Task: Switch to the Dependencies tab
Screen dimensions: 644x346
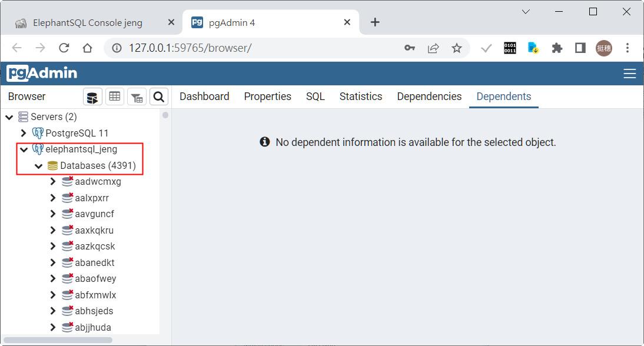Action: click(429, 97)
